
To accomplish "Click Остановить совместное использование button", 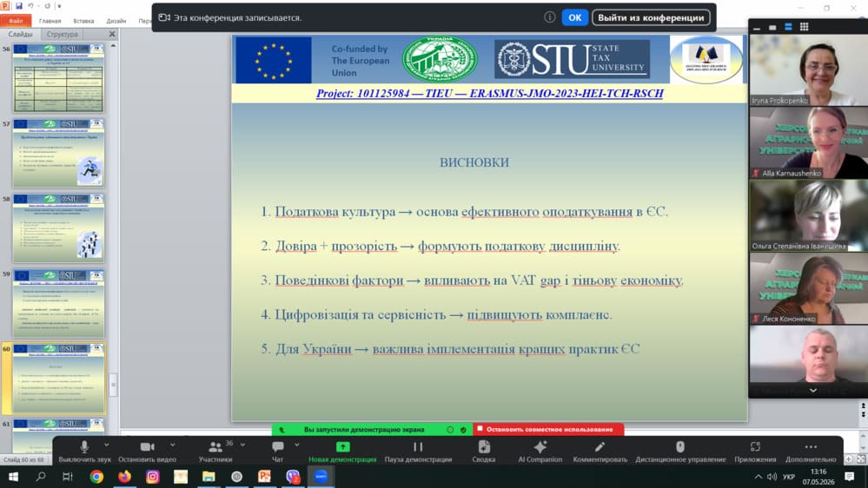I will pyautogui.click(x=548, y=429).
